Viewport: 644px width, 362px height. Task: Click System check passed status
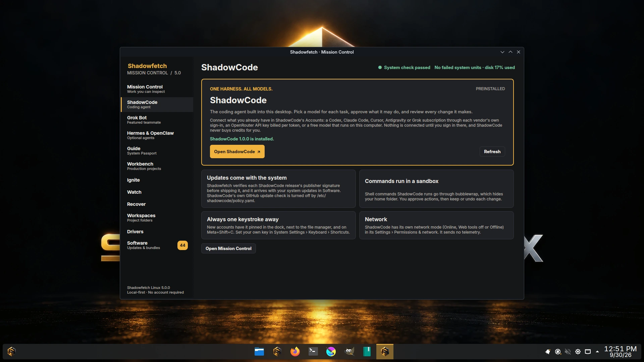coord(404,67)
